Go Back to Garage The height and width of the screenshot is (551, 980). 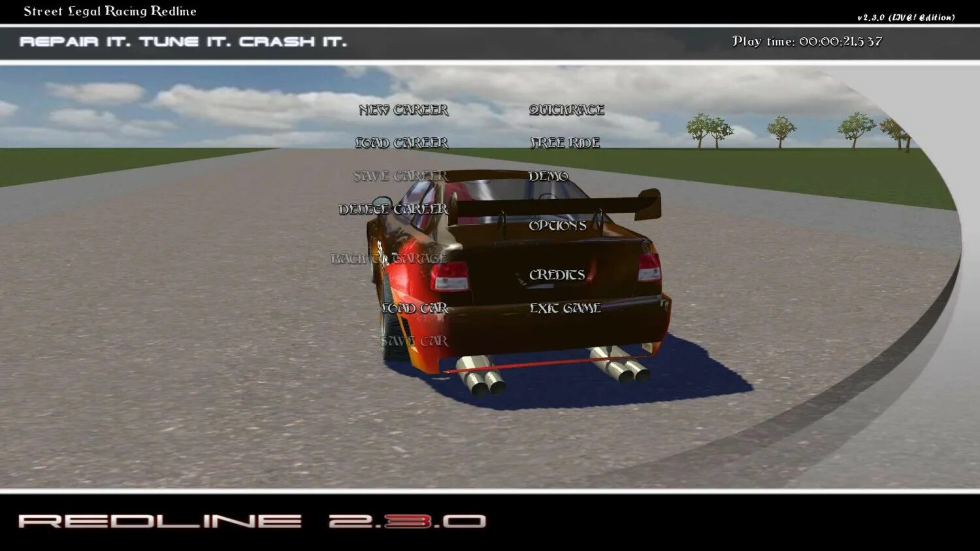point(389,259)
